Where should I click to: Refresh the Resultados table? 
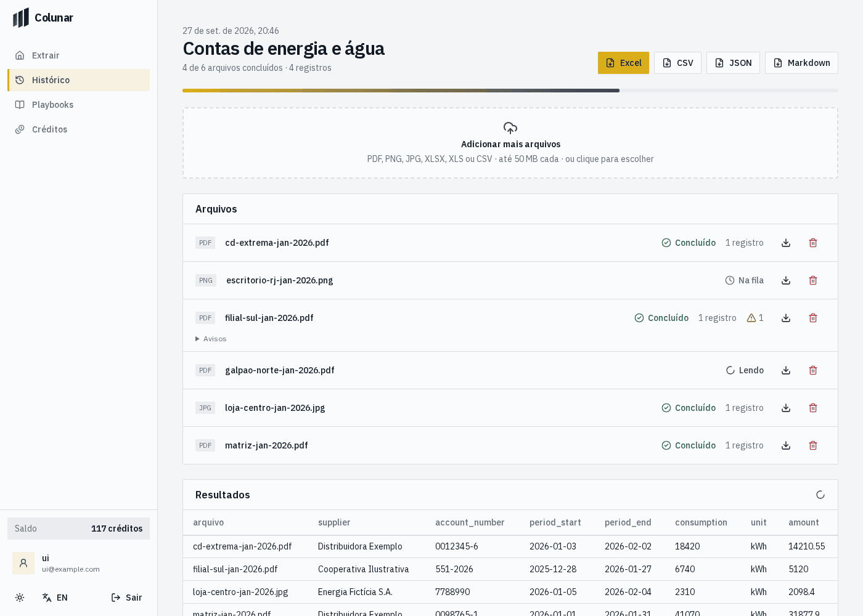pos(820,495)
